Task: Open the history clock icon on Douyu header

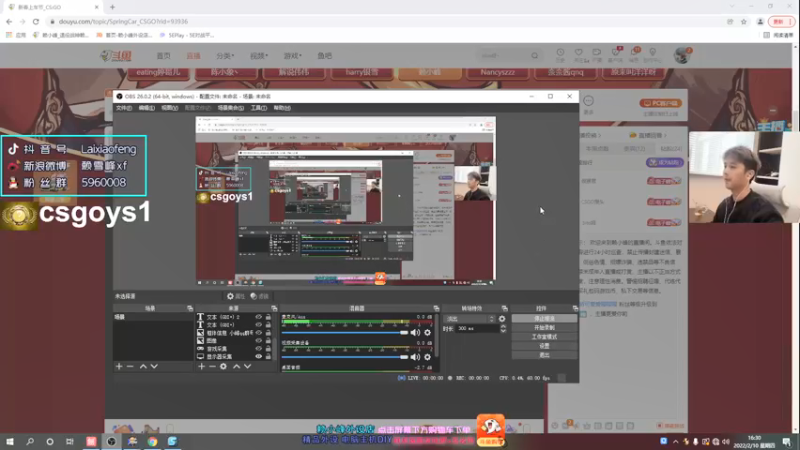Action: [560, 53]
